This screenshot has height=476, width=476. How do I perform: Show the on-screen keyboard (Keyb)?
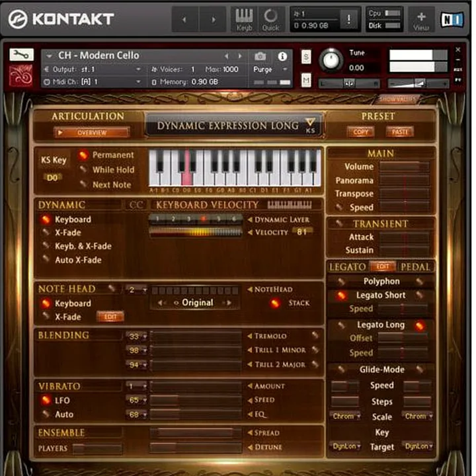(245, 19)
